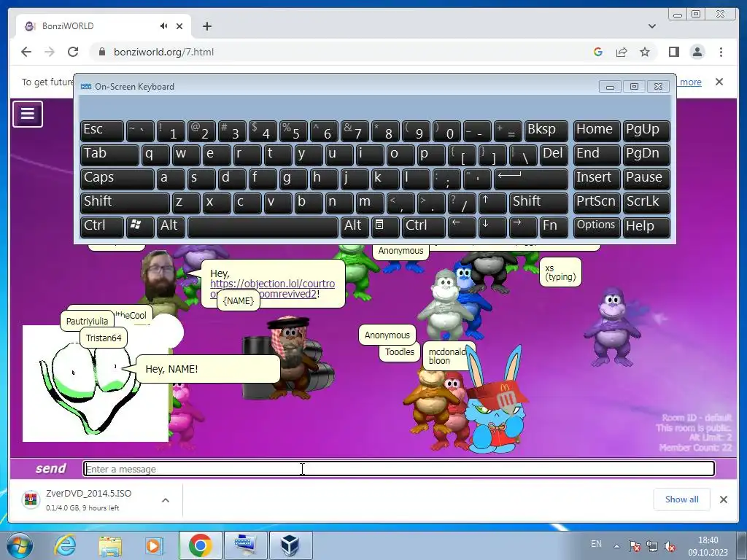Open Chrome's three-dot menu
Viewport: 747px width, 560px height.
721,52
